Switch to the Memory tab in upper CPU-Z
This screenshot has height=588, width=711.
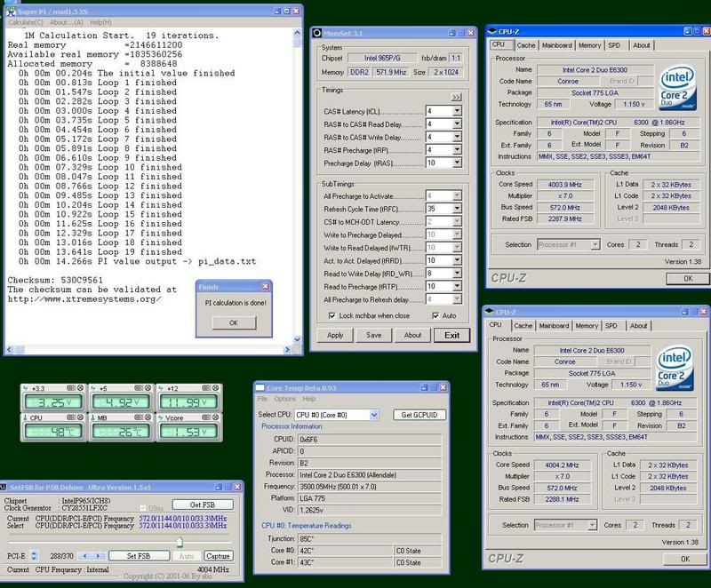pyautogui.click(x=589, y=45)
